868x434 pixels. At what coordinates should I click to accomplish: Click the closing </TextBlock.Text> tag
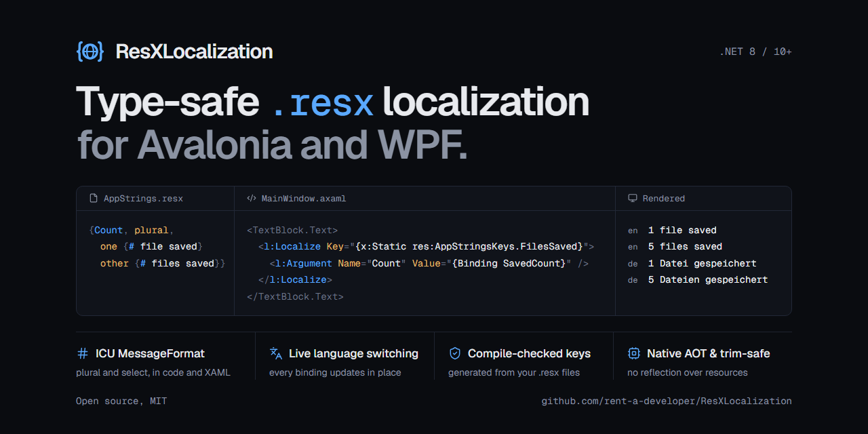pos(295,296)
